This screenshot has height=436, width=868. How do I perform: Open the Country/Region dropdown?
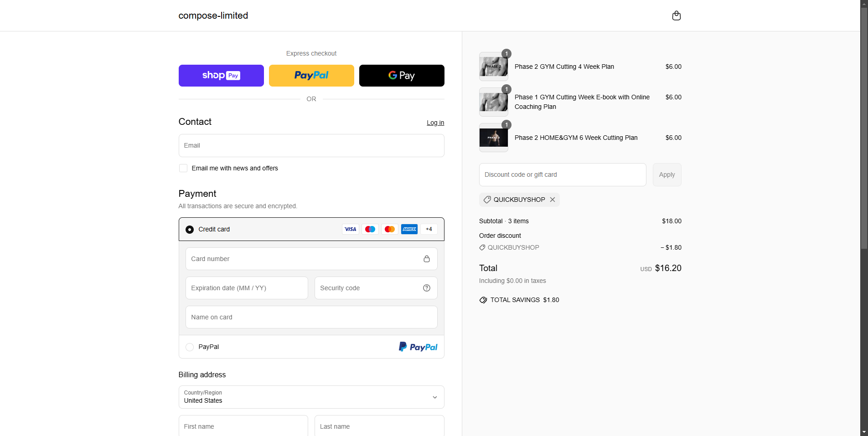click(311, 397)
